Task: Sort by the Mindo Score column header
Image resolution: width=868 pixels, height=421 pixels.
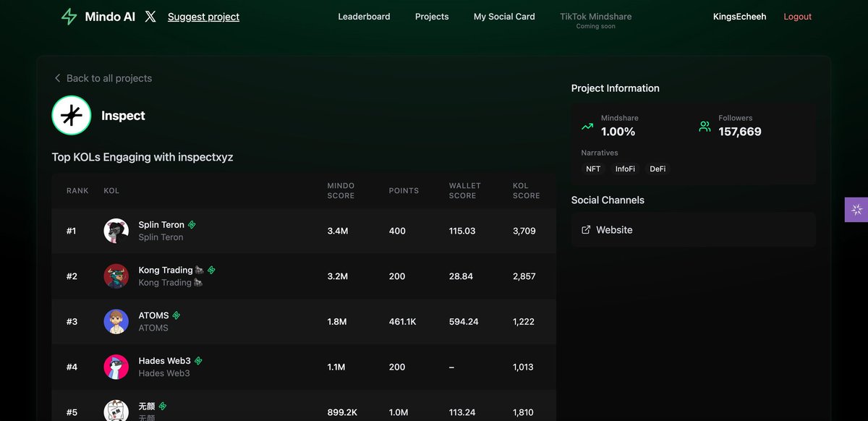Action: click(x=341, y=191)
